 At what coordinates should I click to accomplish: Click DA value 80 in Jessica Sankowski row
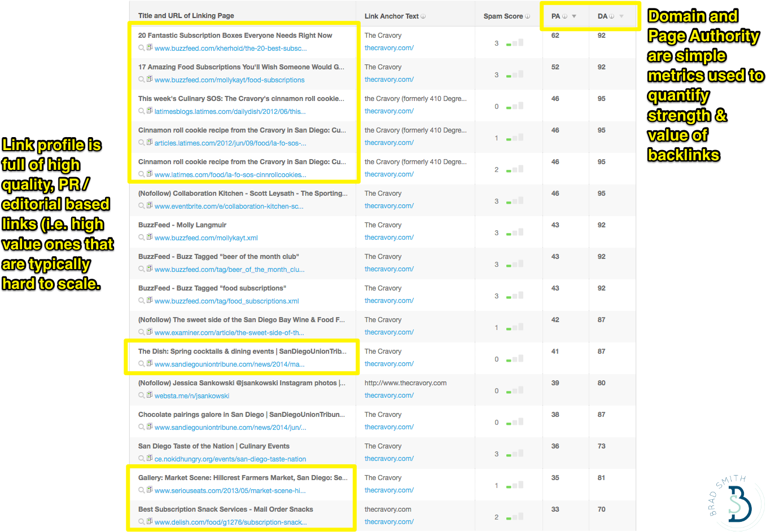coord(602,383)
